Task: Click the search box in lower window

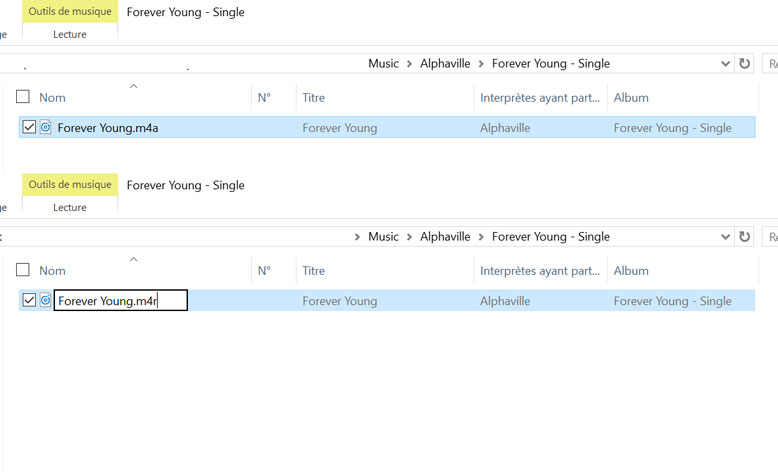Action: [x=770, y=237]
